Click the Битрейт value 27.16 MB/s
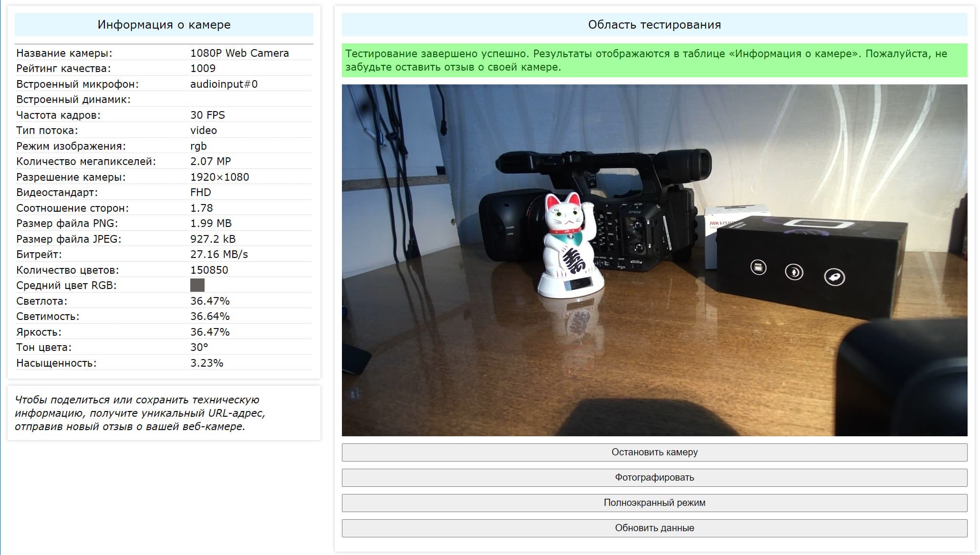980x555 pixels. [219, 254]
